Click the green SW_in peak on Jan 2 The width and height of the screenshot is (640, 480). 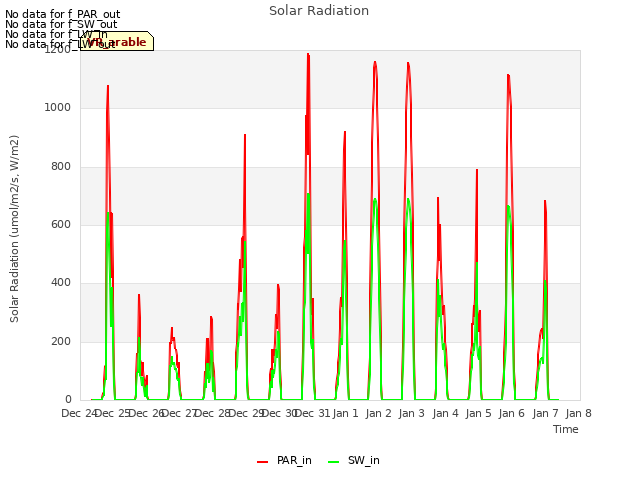coord(375,199)
